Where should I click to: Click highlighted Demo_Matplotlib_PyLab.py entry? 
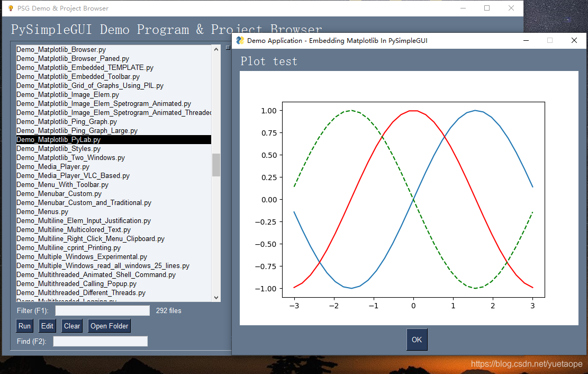point(114,140)
